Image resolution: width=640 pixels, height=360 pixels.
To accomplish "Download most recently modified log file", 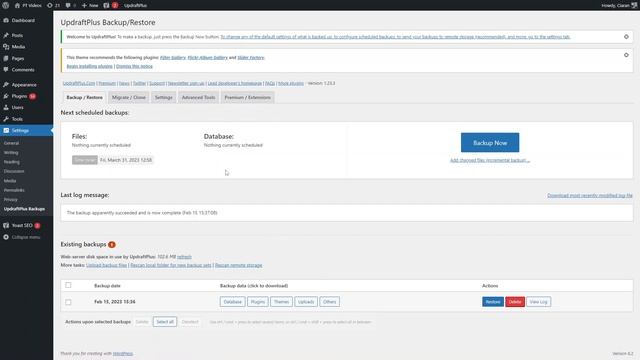I will pos(590,196).
